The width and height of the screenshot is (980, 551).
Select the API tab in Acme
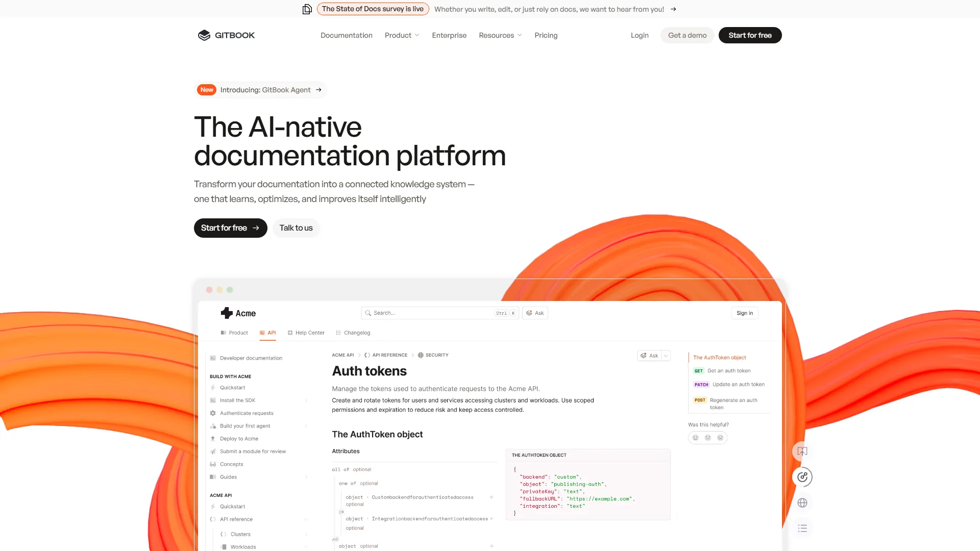pos(268,333)
